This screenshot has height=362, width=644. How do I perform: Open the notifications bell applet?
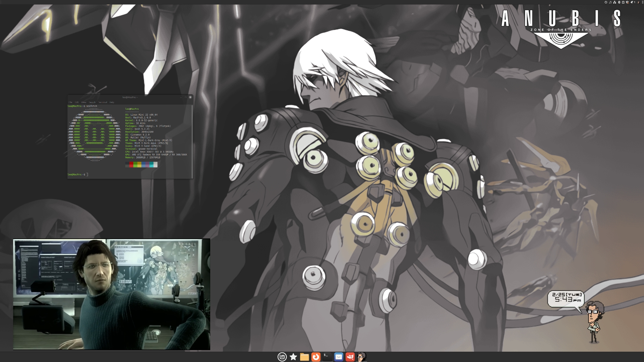632,2
